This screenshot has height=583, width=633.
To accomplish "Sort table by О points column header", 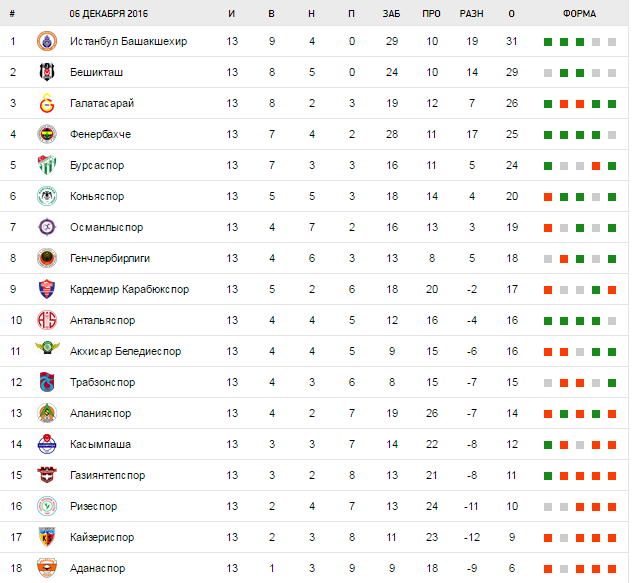I will 512,14.
